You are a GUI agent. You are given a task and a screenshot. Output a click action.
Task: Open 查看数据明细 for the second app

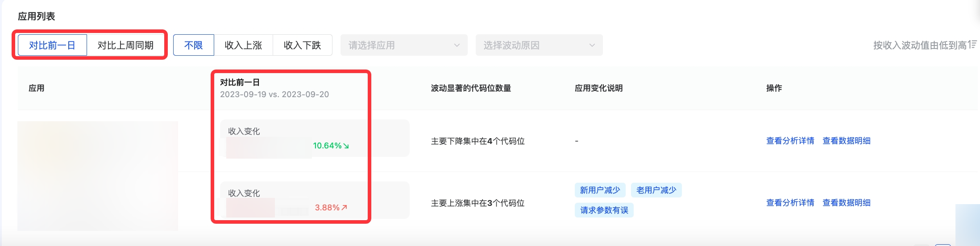tap(846, 203)
